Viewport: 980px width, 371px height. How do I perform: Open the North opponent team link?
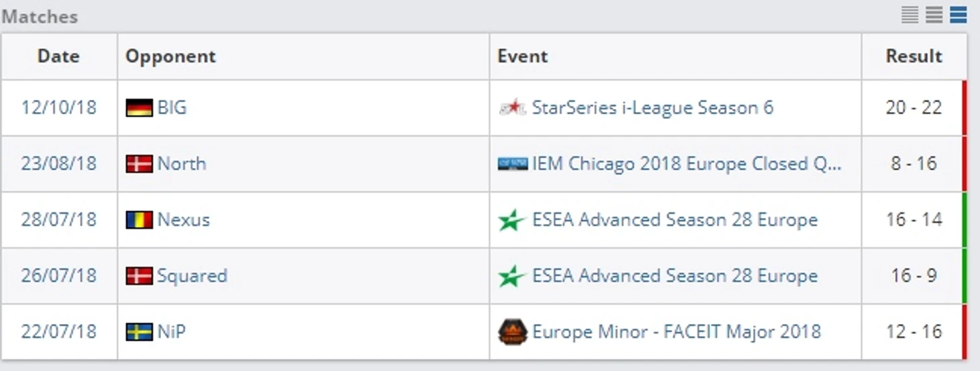click(x=181, y=163)
